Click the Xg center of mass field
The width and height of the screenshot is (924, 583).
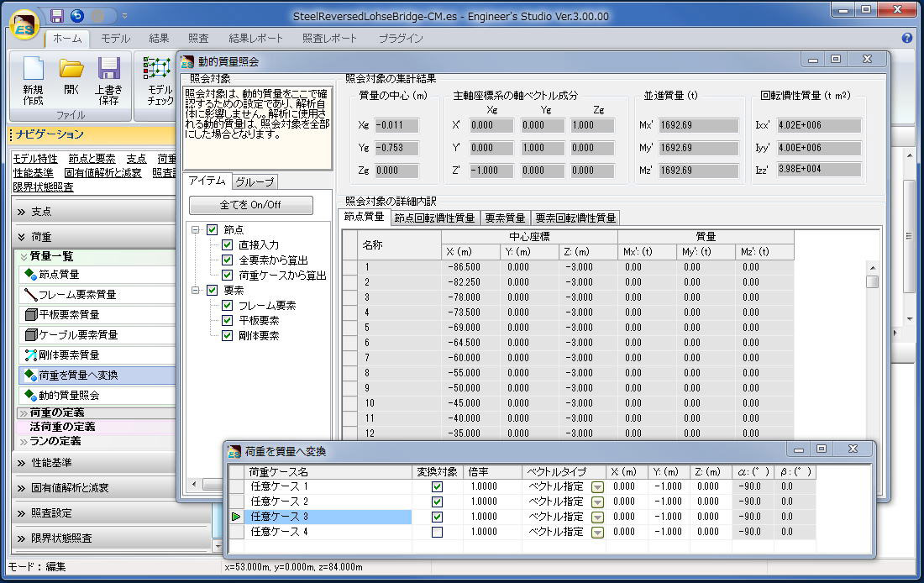[x=396, y=125]
